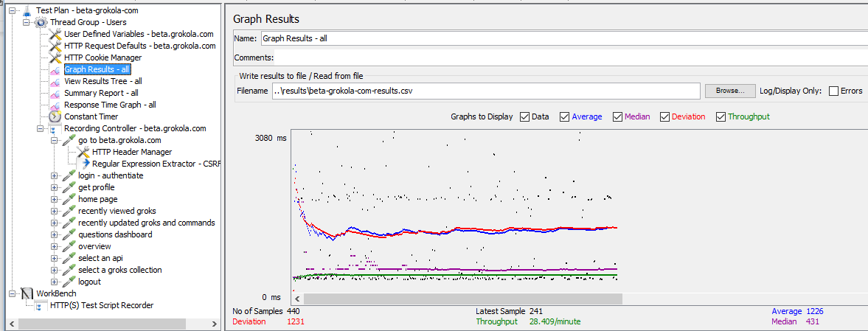The image size is (868, 331).
Task: Select the Thread Group gear icon
Action: (x=41, y=22)
